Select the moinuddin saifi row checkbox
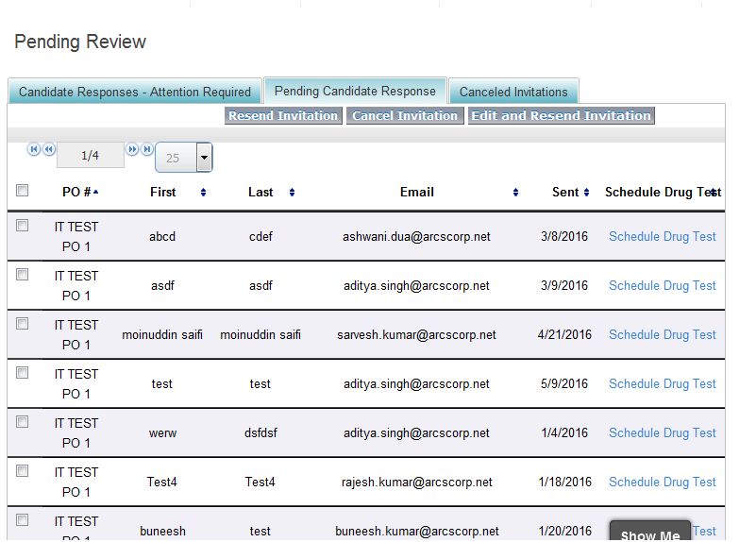The width and height of the screenshot is (756, 542). point(22,324)
